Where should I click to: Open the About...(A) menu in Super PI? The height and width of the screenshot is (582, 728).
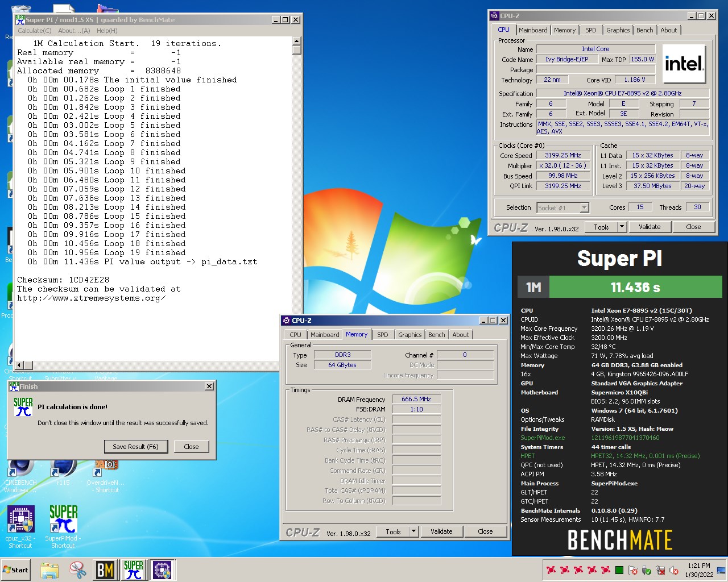pos(74,31)
